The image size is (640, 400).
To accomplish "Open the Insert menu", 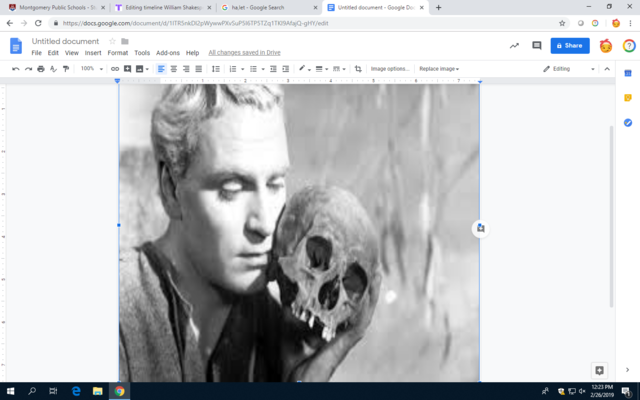I will [x=93, y=53].
